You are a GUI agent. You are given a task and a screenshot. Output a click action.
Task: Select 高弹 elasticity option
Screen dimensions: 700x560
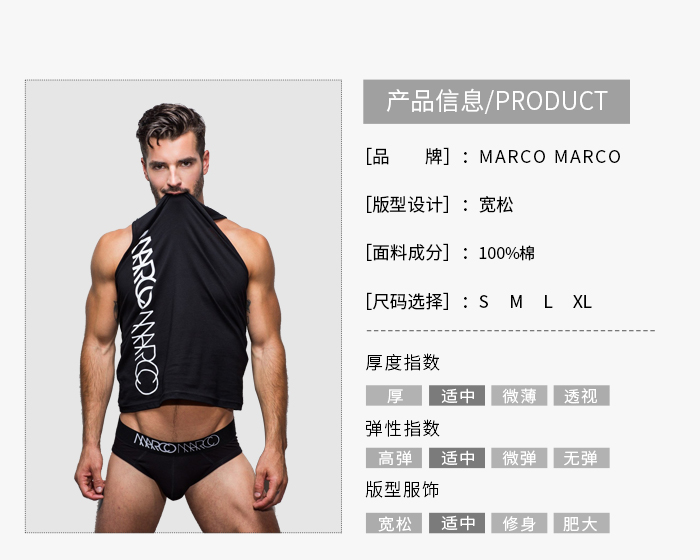[394, 458]
